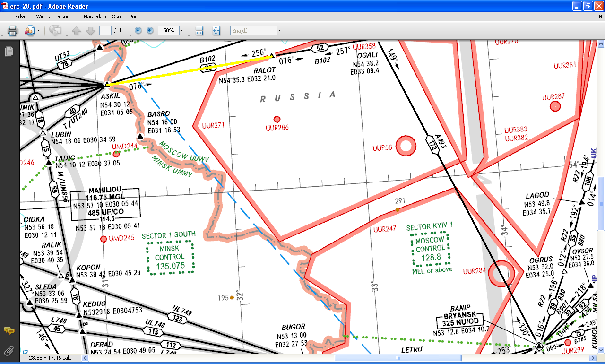Viewport: 605px width, 364px height.
Task: Click the UUP58 area label
Action: click(382, 147)
